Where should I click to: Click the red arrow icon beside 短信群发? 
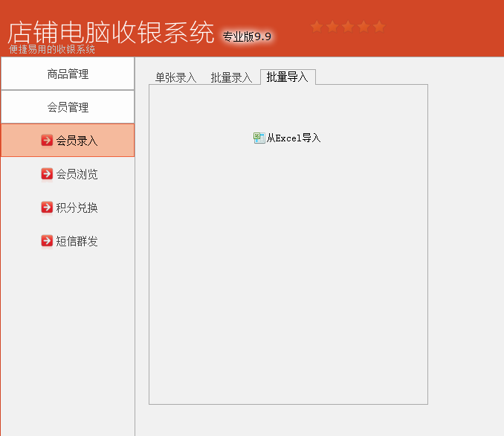47,241
